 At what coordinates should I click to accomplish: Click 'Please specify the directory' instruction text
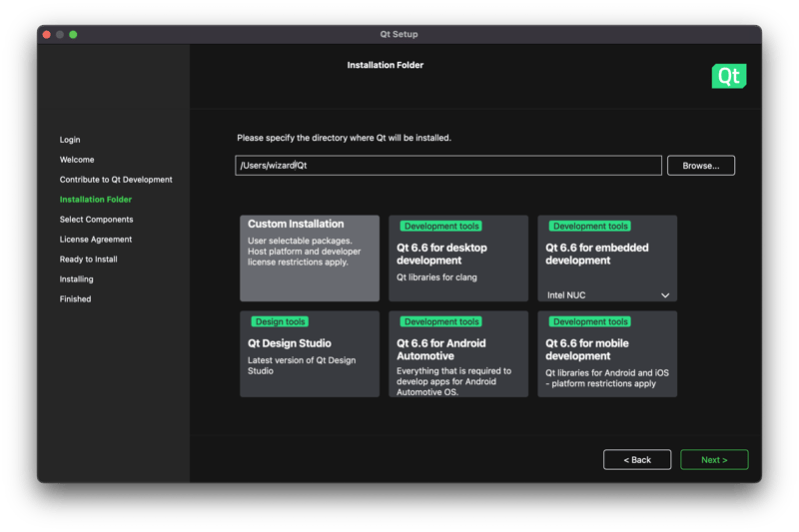coord(344,138)
